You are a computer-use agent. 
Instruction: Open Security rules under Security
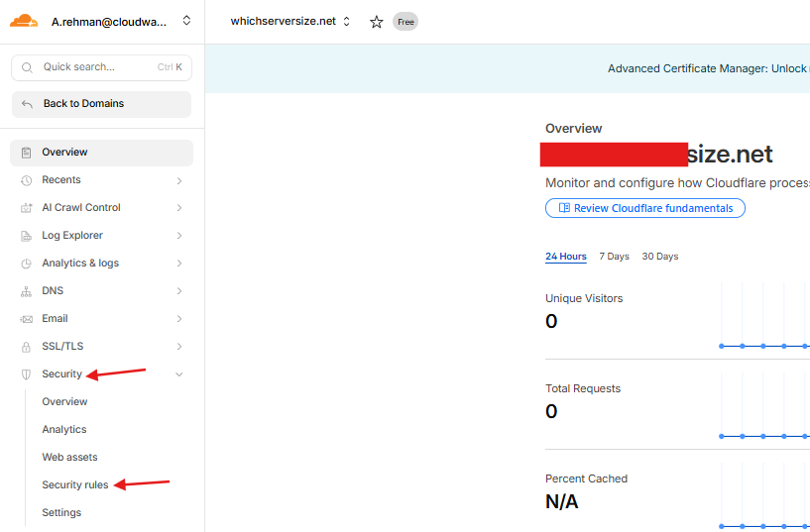pyautogui.click(x=75, y=485)
